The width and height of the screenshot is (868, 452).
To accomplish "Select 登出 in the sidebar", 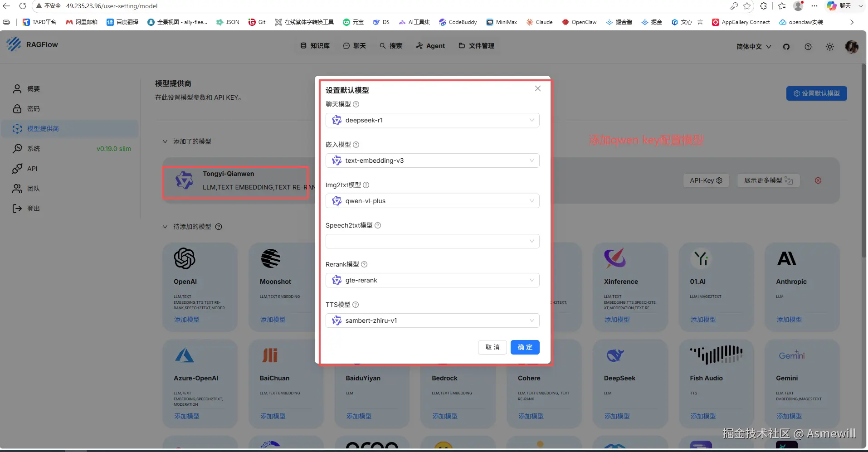I will click(70, 209).
